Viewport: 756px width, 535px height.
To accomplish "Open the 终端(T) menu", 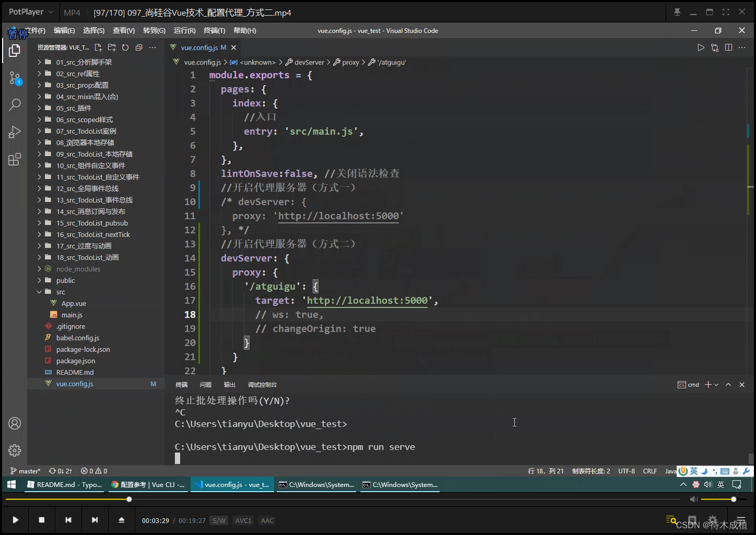I will [x=215, y=31].
